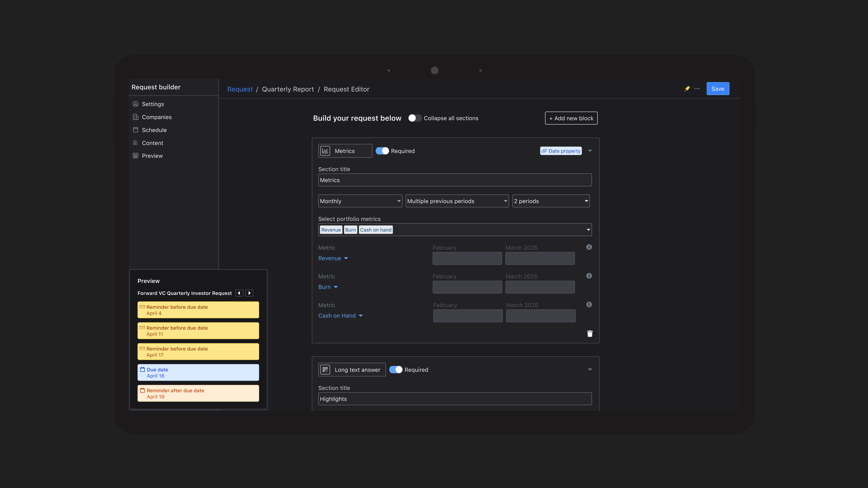This screenshot has width=868, height=488.
Task: Open the three-dots more options menu
Action: 697,89
